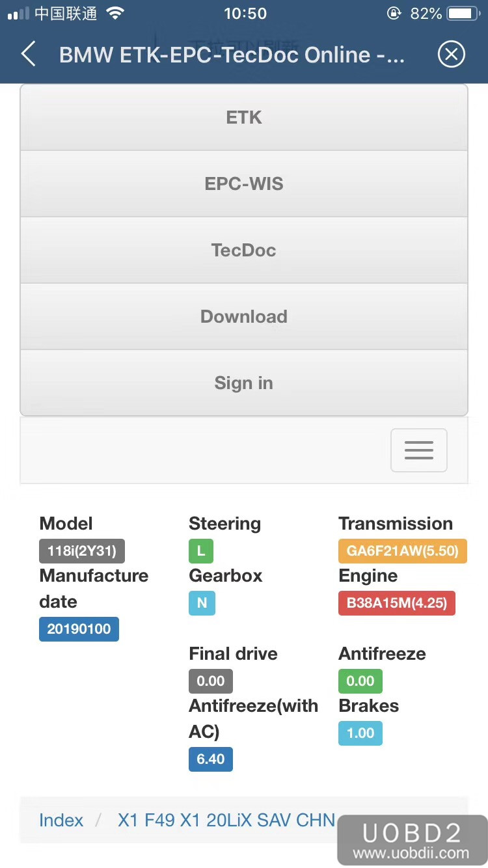This screenshot has width=488, height=868.
Task: Open the X1 F49 X1 20LiX SAV CHN link
Action: pos(226,821)
